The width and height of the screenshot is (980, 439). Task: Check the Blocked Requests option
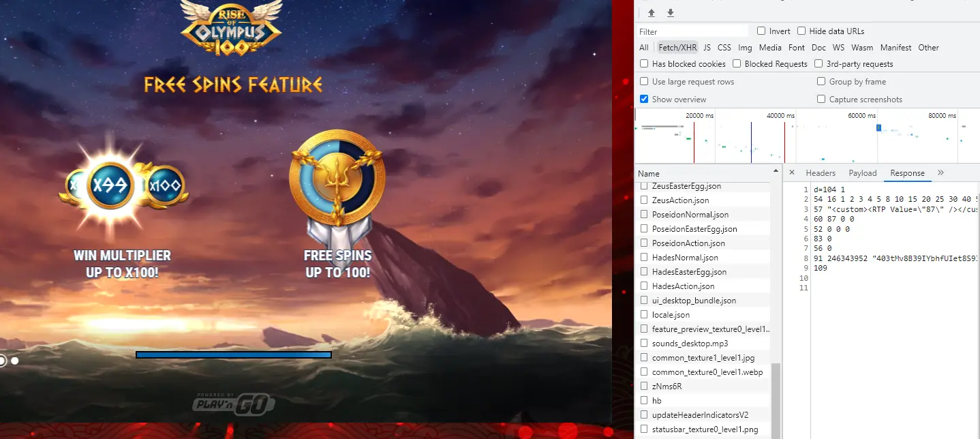(x=737, y=64)
